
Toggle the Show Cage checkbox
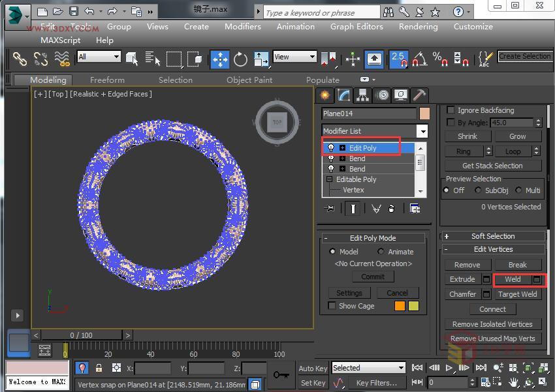pyautogui.click(x=332, y=305)
